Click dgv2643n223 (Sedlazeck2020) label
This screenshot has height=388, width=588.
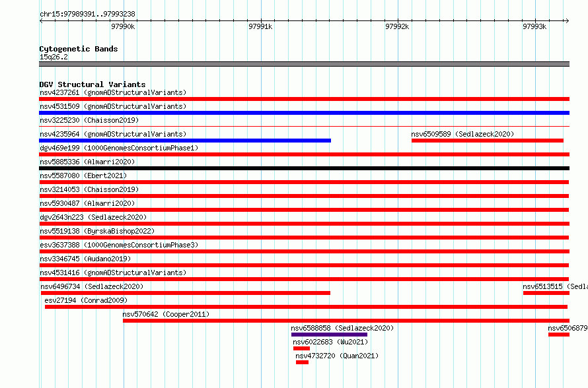[93, 217]
